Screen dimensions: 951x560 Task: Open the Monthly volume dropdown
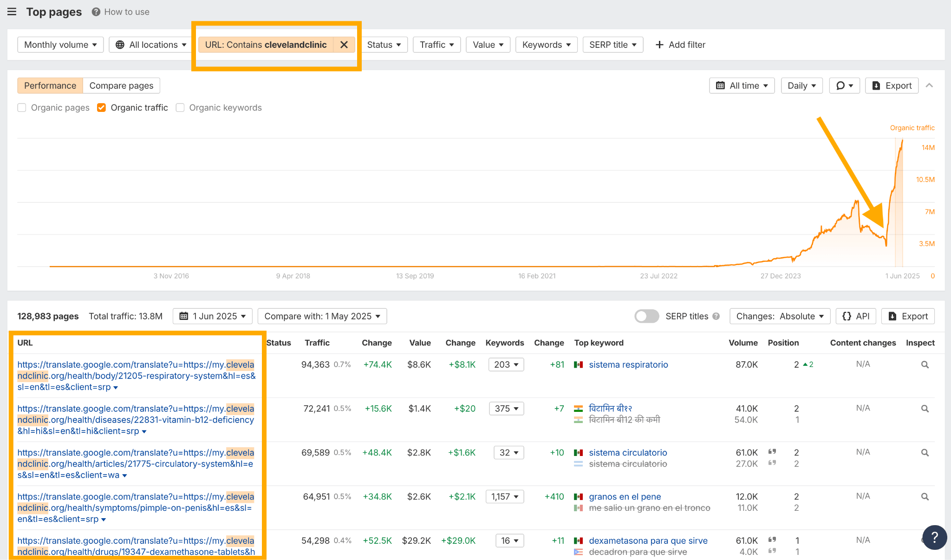tap(60, 45)
